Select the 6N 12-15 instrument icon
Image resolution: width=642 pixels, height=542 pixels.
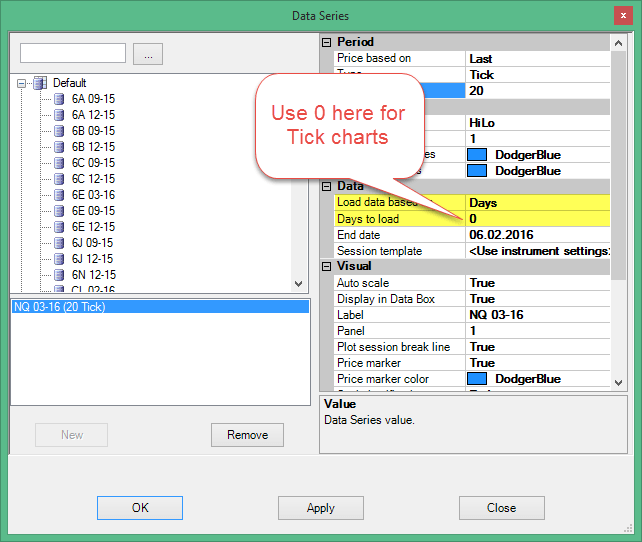tap(59, 275)
